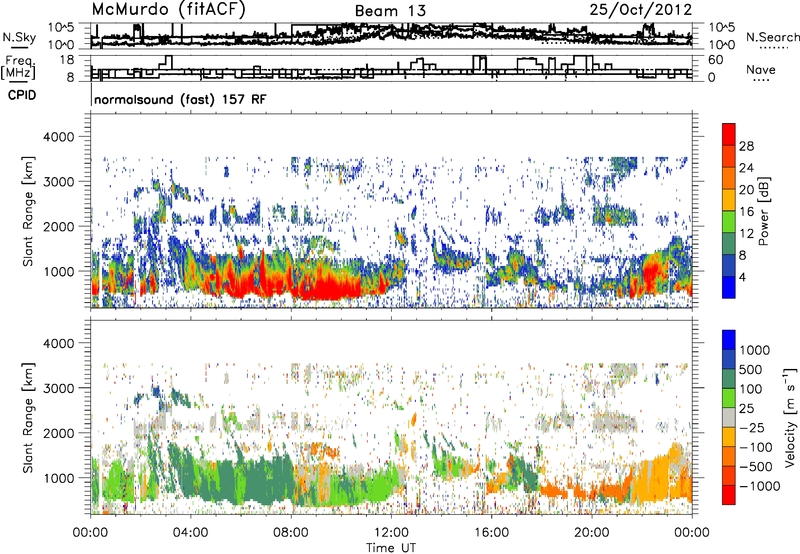Click the 'CPID' row label
This screenshot has height=554, width=800.
[22, 95]
